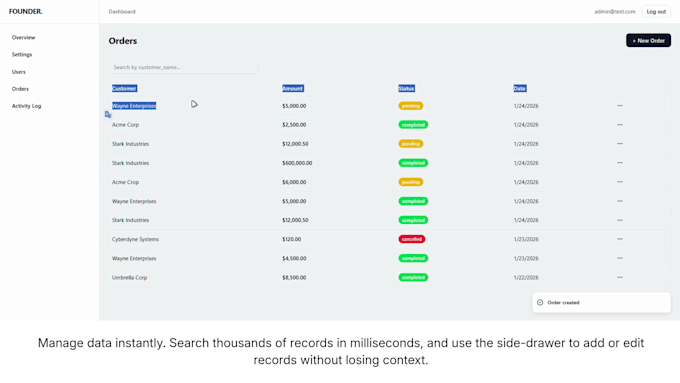Click the cancelled badge for Cyberdyne Systems
The height and width of the screenshot is (383, 680).
[412, 239]
